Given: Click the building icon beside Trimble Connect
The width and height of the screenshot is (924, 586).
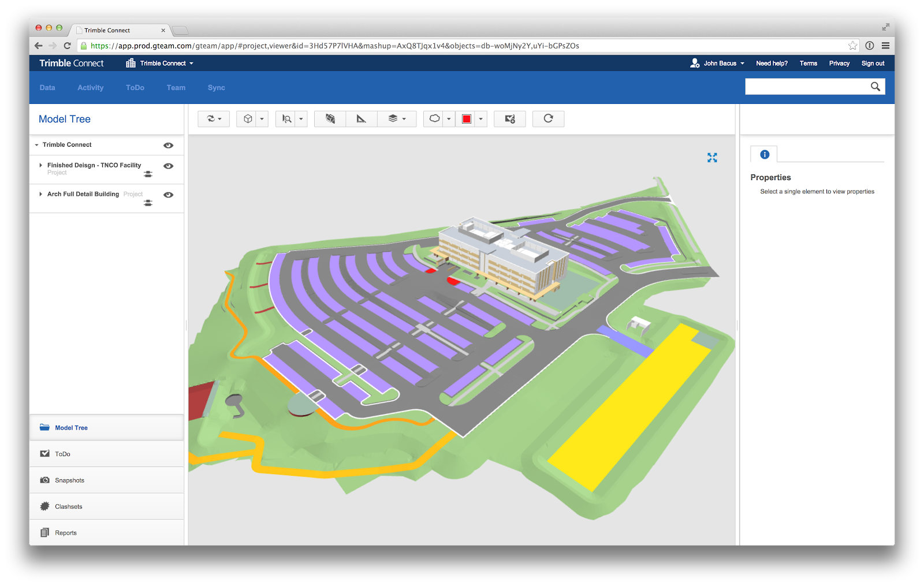Looking at the screenshot, I should pyautogui.click(x=131, y=63).
